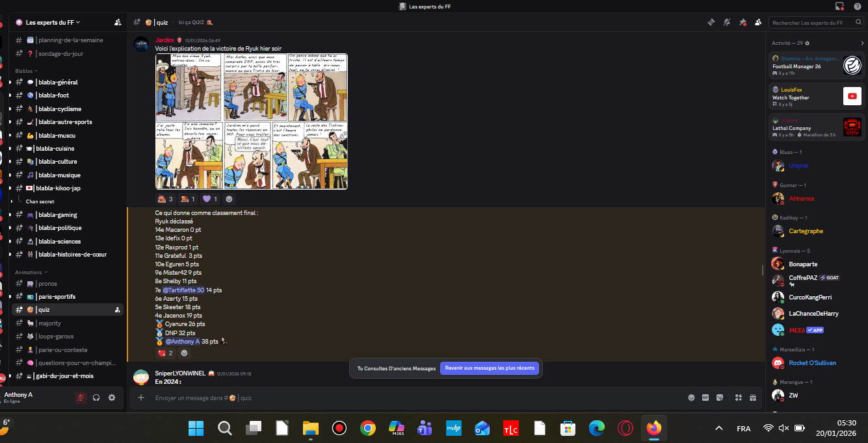Image resolution: width=868 pixels, height=443 pixels.
Task: Open the sticker picker in message bar
Action: coord(720,398)
